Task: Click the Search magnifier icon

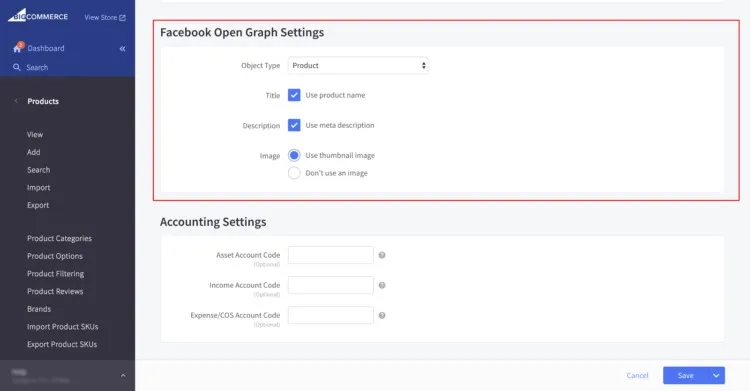Action: click(x=17, y=67)
